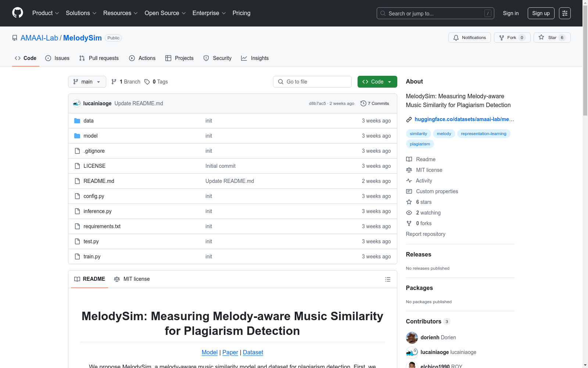Expand the Enterprise menu
The height and width of the screenshot is (368, 588).
[x=209, y=13]
